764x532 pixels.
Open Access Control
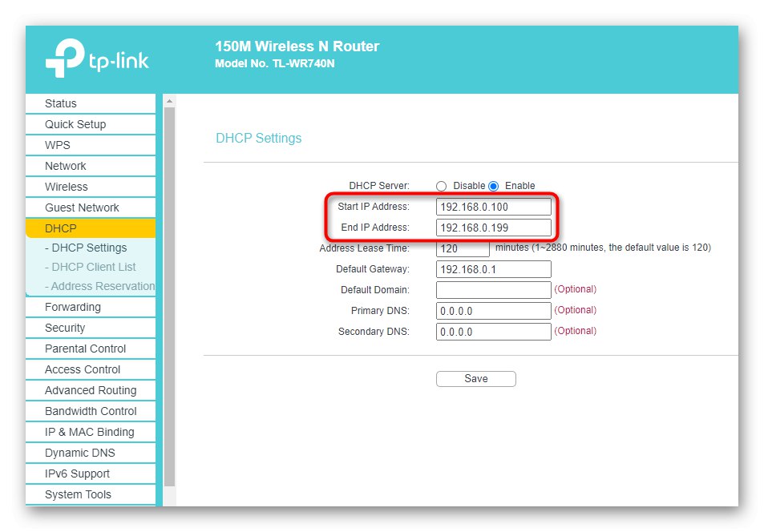[91, 370]
